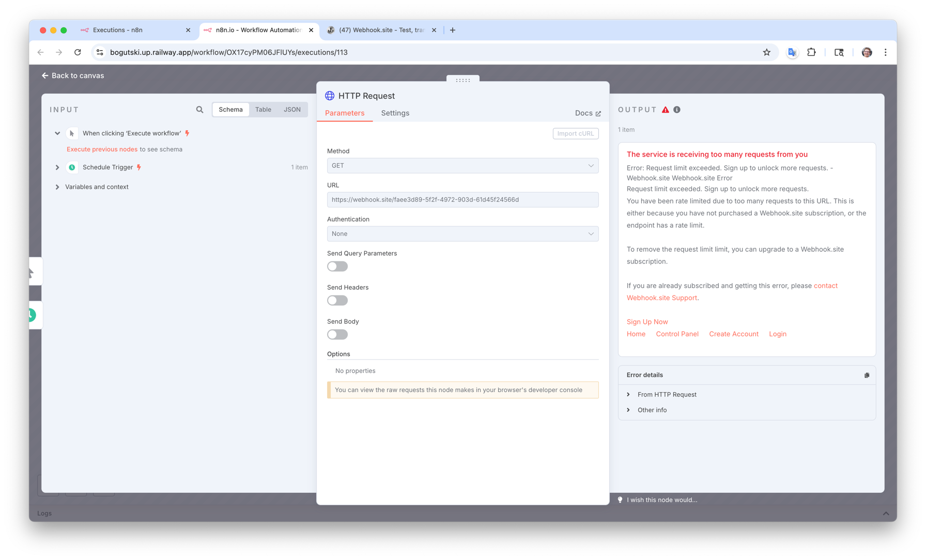
Task: Toggle Send Body option on
Action: (337, 335)
